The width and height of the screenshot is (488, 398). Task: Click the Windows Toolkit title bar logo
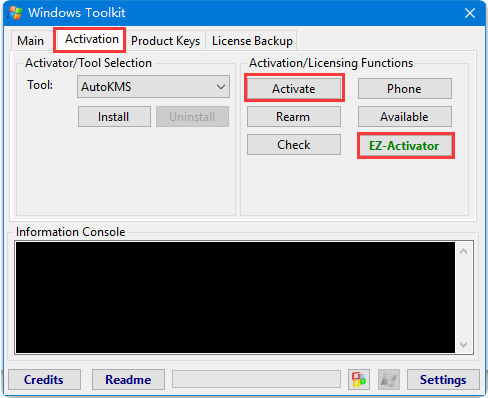(x=15, y=13)
